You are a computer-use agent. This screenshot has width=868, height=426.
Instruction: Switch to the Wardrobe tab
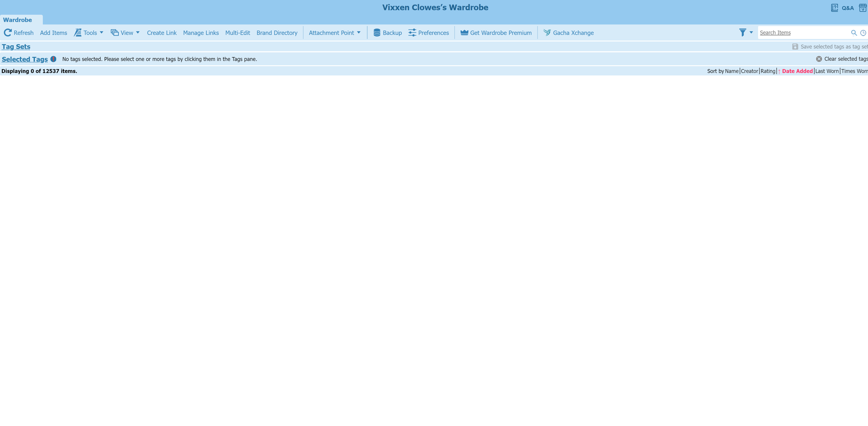point(17,20)
